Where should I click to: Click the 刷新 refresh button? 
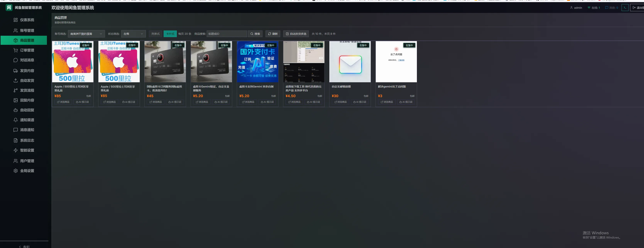click(273, 34)
